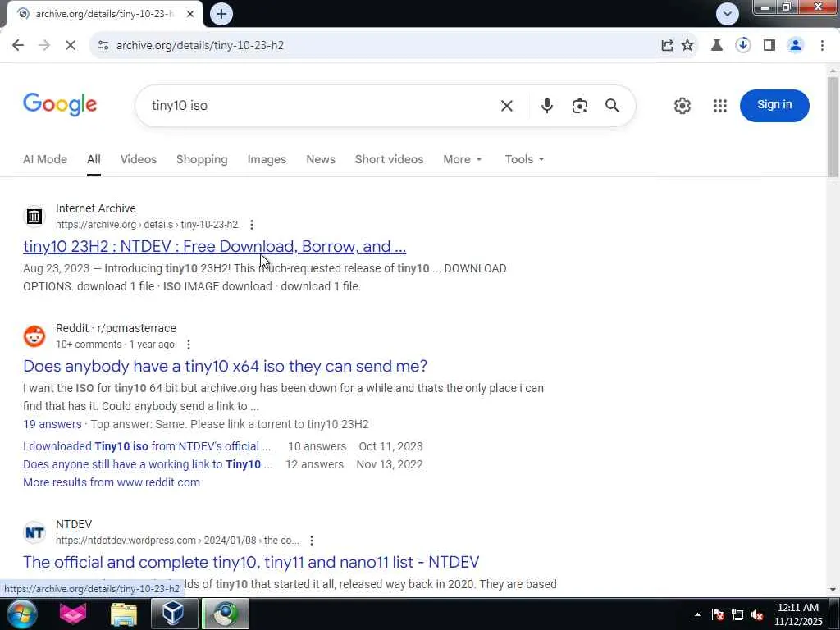This screenshot has width=840, height=630.
Task: Open the downloads toolbar icon
Action: tap(742, 46)
